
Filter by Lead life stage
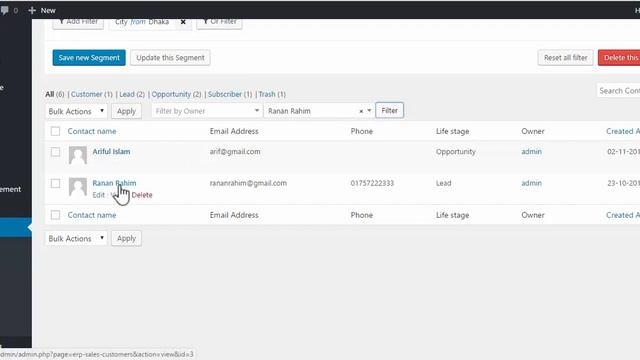click(x=127, y=94)
